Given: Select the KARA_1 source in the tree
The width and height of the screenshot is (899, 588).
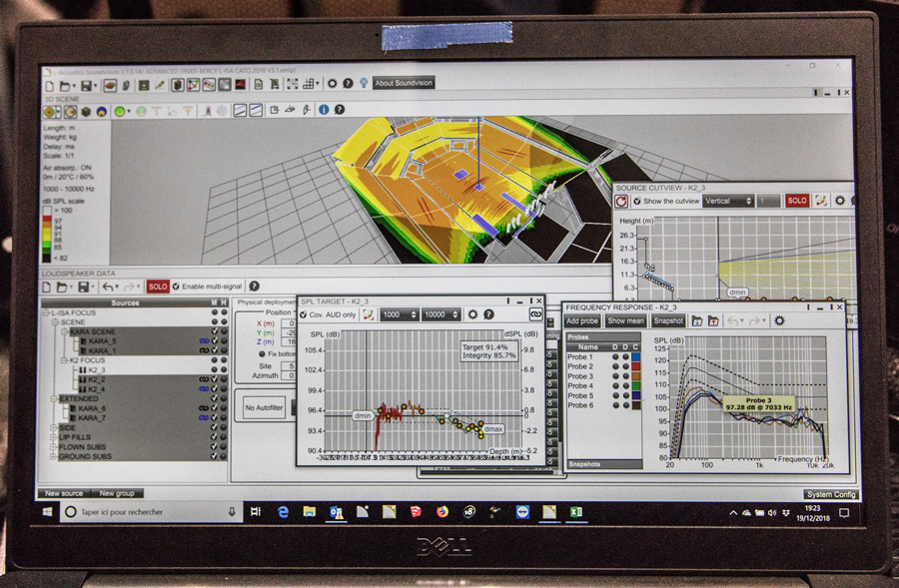Looking at the screenshot, I should (102, 350).
